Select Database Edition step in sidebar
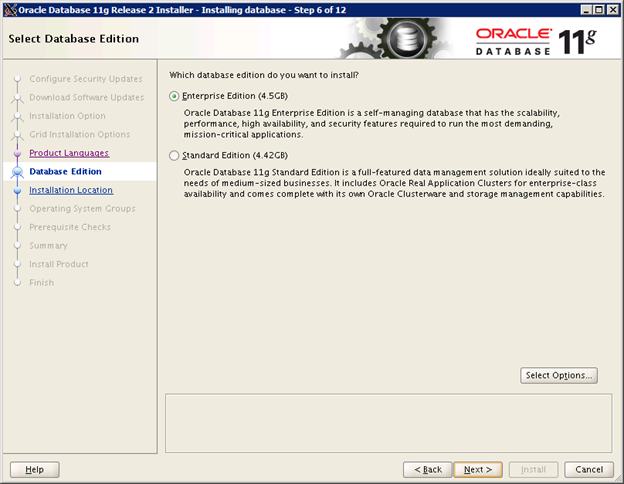 [65, 172]
